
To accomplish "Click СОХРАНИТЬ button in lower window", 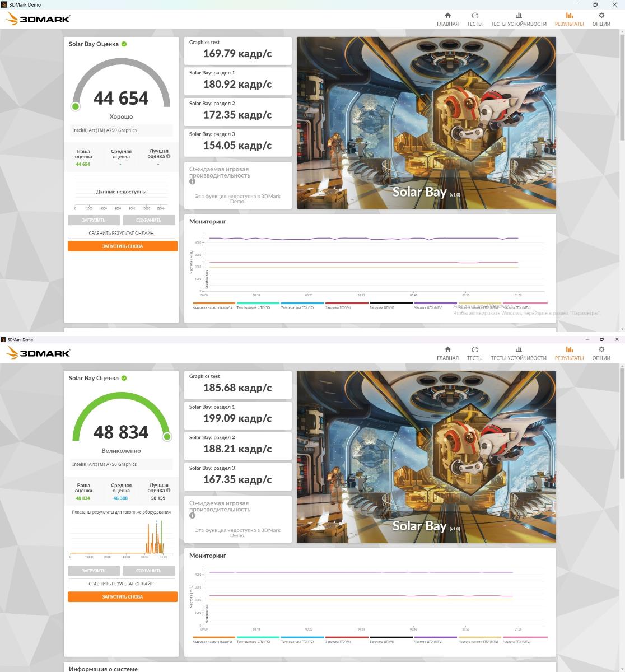I will pyautogui.click(x=148, y=571).
